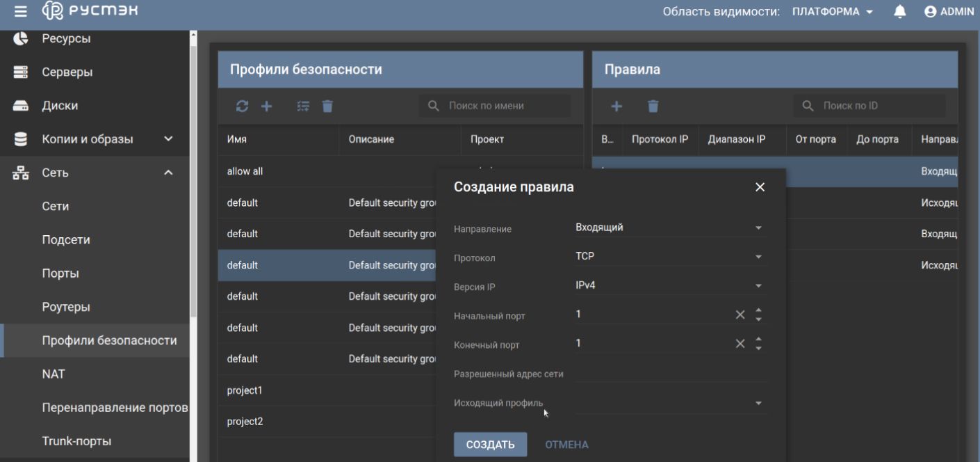Close the Создание правила dialog
Screen dimensions: 980x462
pyautogui.click(x=760, y=187)
